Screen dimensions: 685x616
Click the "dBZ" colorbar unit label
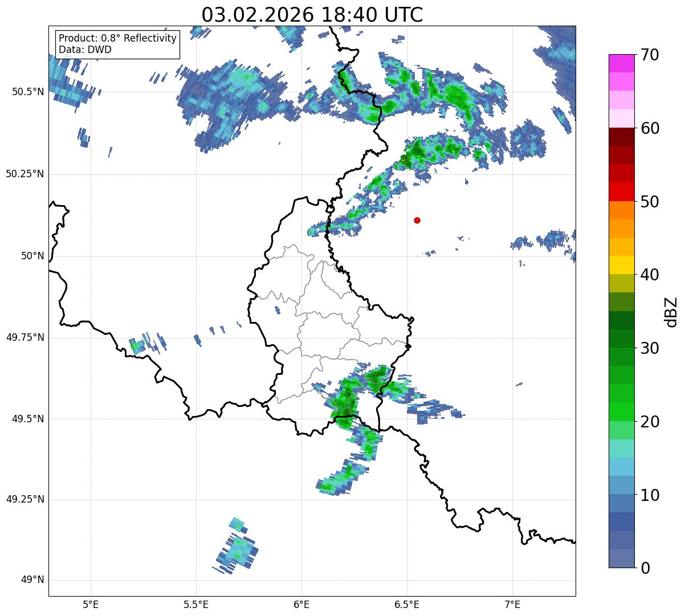coord(671,312)
